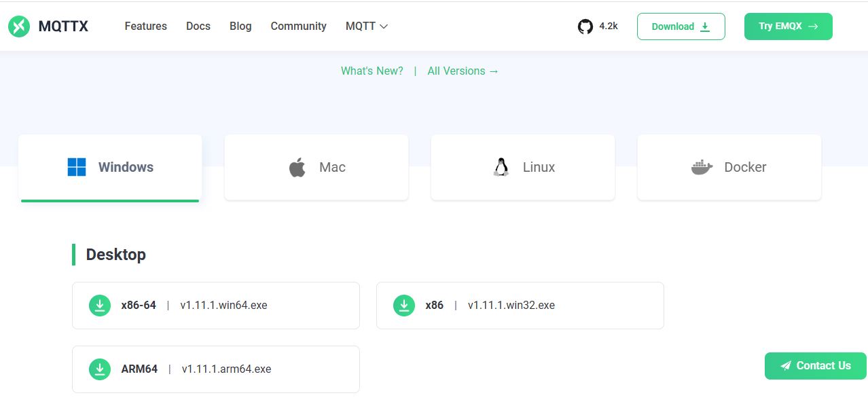Click the x86-64 architecture label
The height and width of the screenshot is (404, 868).
point(139,306)
